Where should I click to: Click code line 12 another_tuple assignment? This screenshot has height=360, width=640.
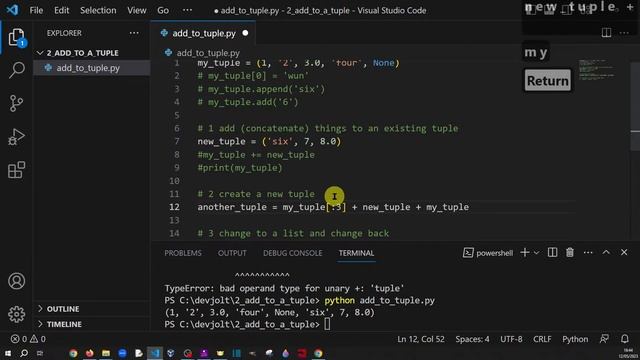pyautogui.click(x=333, y=207)
